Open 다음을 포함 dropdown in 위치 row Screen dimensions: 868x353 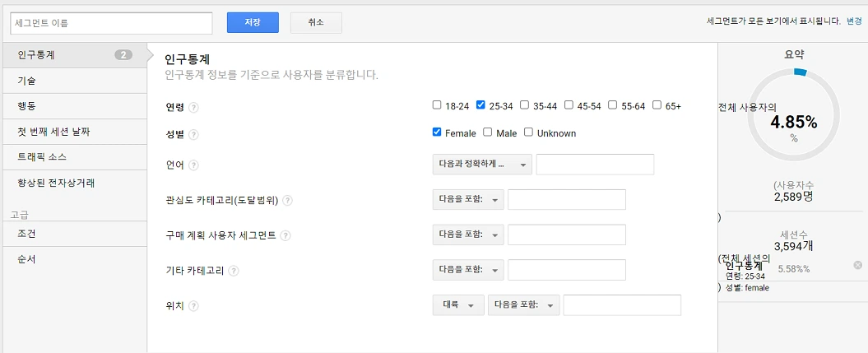point(523,304)
